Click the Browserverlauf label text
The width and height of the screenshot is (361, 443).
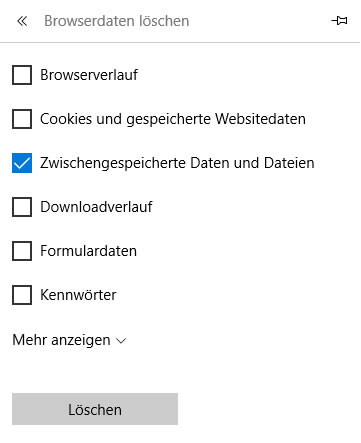coord(89,75)
